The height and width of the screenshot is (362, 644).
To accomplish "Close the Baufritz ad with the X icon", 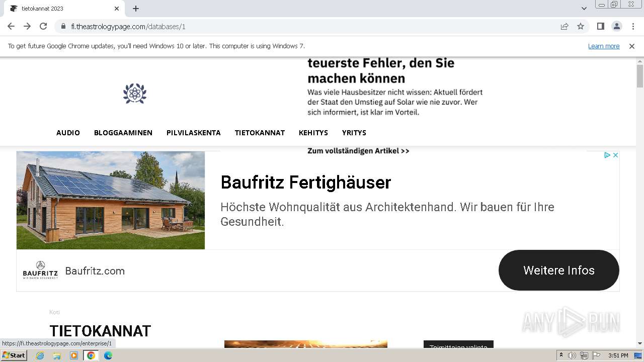I will pyautogui.click(x=615, y=155).
